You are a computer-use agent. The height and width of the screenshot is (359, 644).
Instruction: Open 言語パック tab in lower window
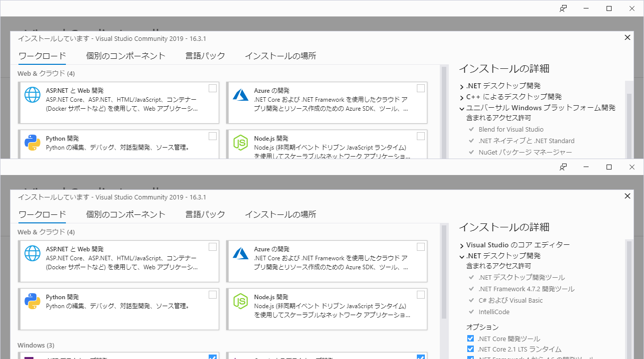point(205,214)
